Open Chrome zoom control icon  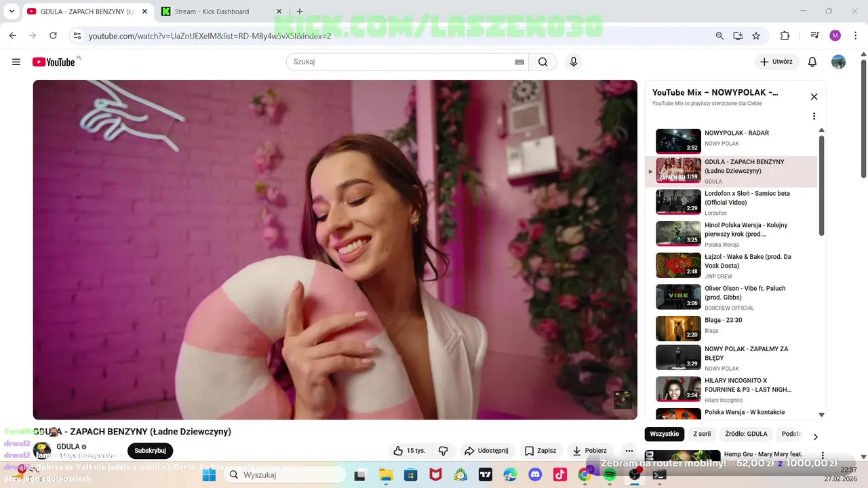coord(719,35)
